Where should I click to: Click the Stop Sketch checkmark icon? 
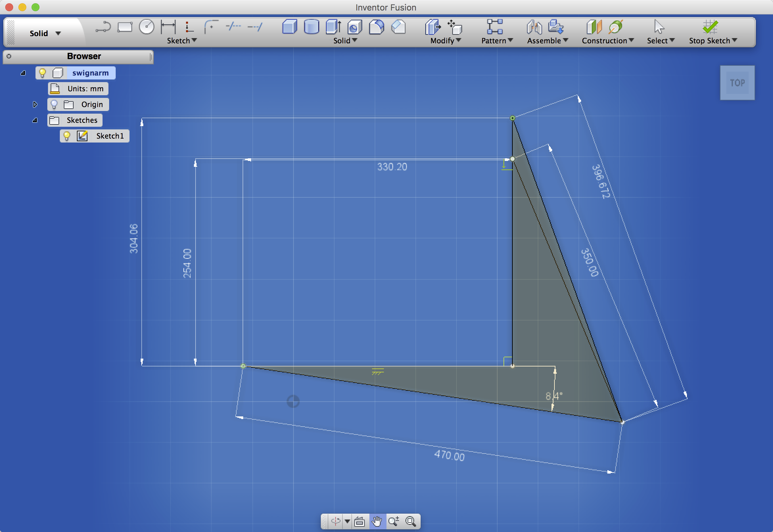[710, 27]
